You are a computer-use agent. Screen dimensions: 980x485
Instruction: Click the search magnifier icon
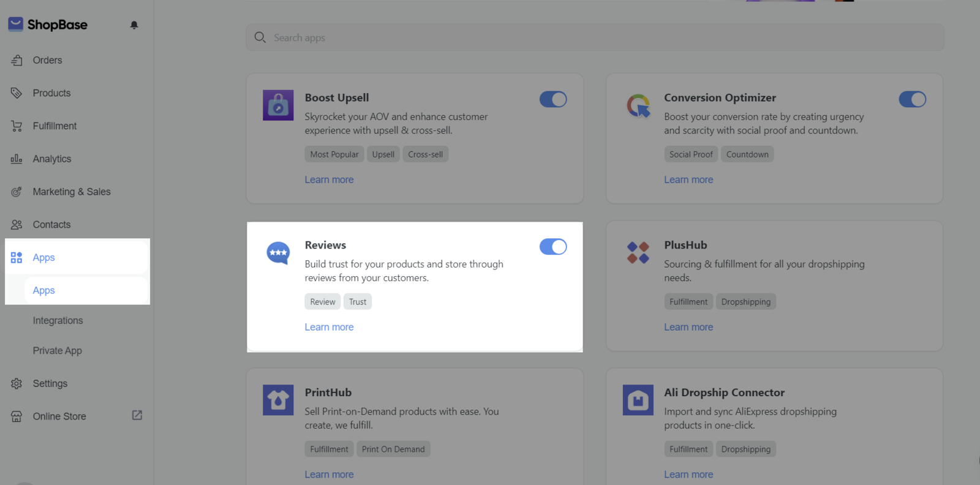260,37
